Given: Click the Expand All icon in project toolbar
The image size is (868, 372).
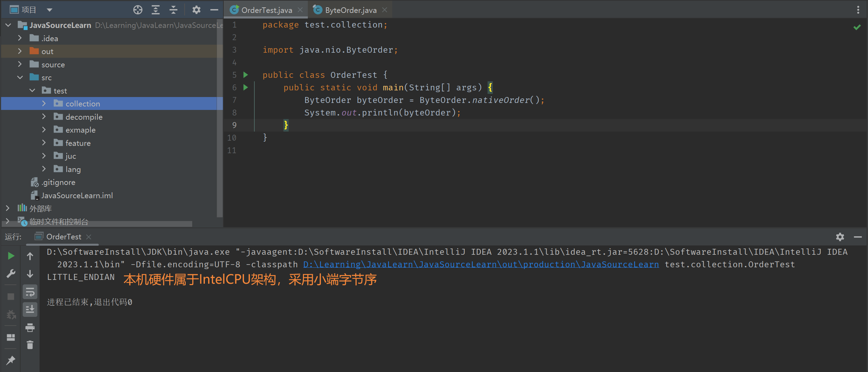Looking at the screenshot, I should (156, 10).
